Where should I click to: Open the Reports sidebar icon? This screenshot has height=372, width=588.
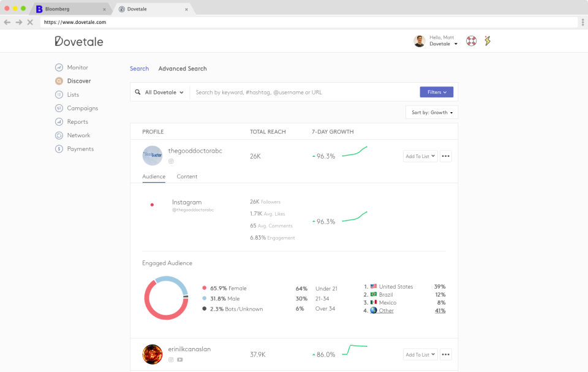(x=59, y=122)
